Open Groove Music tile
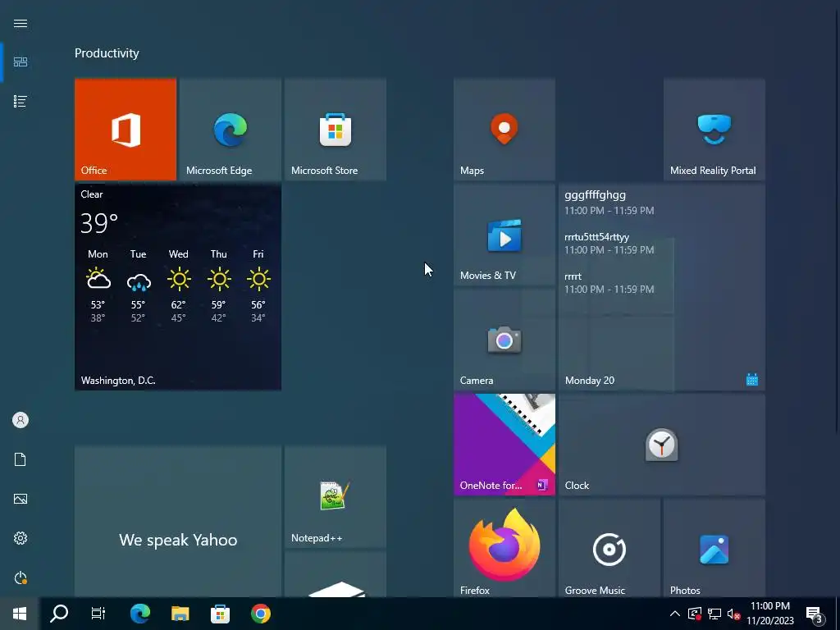Screen dimensions: 840x630 [609, 547]
